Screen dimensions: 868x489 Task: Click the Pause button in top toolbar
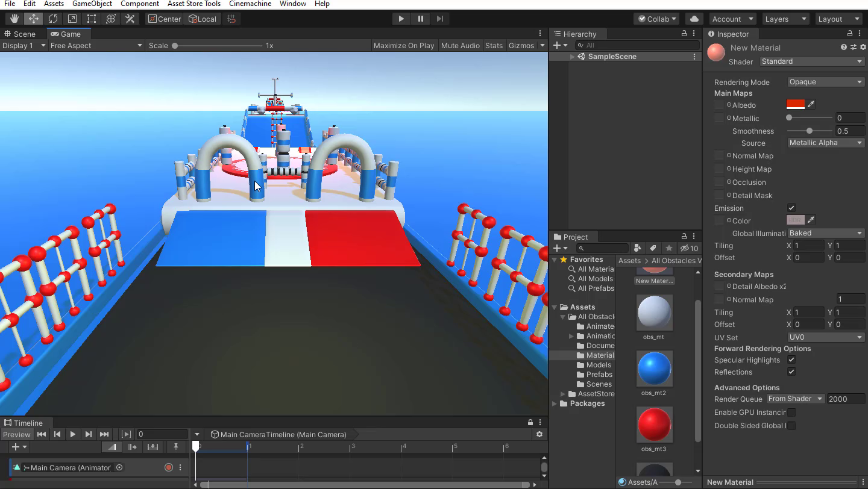pos(420,19)
